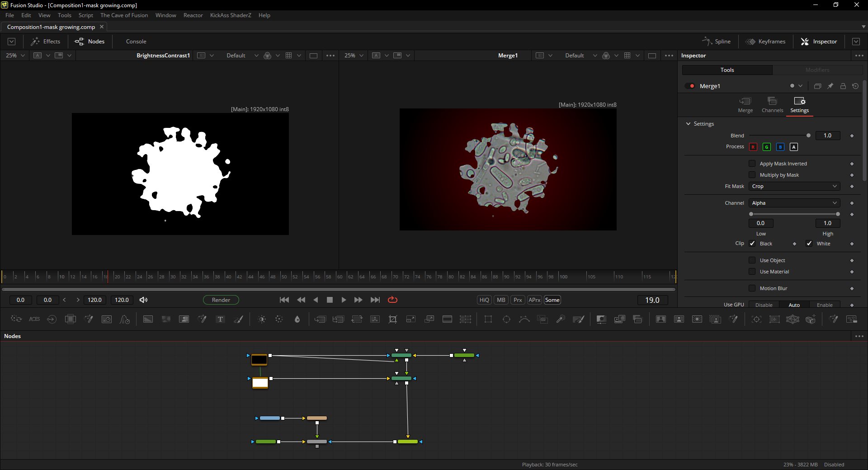Open Nodes panel options menu
Viewport: 868px width, 470px height.
[859, 336]
